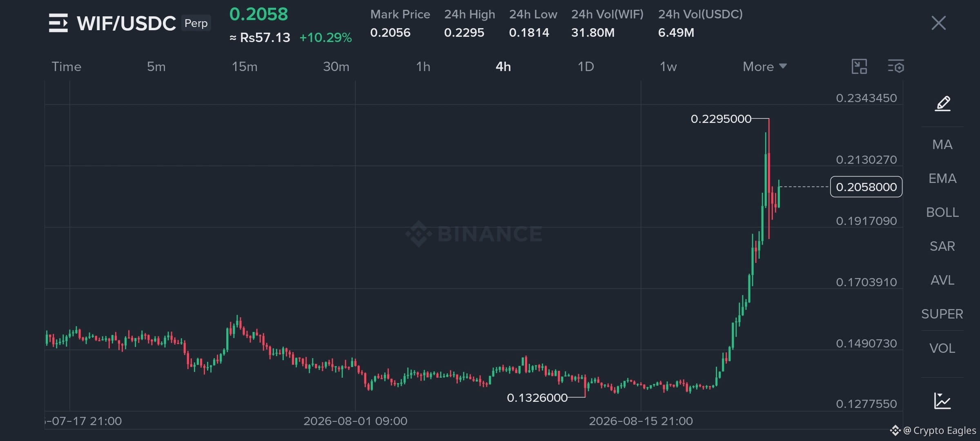
Task: Click the 0.1277550 price axis label
Action: click(866, 404)
